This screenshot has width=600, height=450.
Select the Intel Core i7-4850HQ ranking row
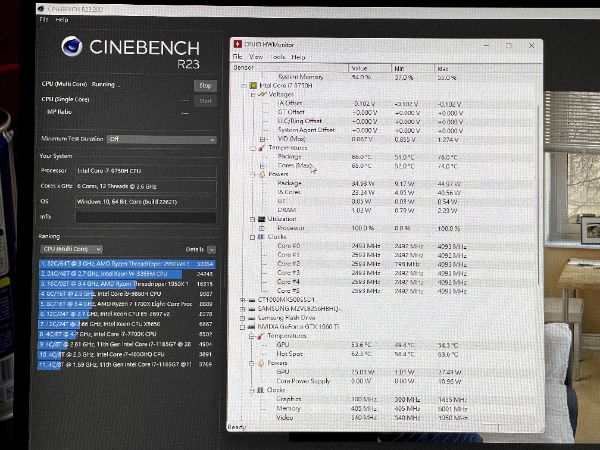pyautogui.click(x=127, y=354)
